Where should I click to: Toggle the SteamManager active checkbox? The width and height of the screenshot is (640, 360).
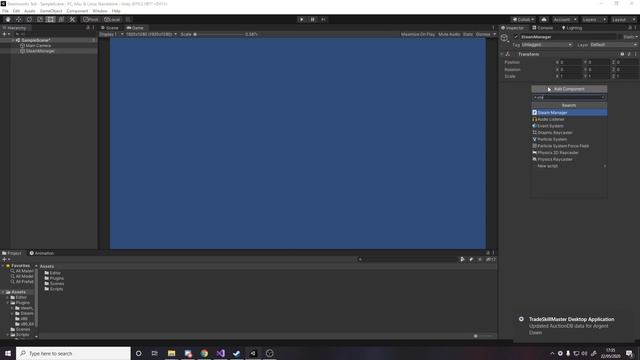tap(516, 37)
